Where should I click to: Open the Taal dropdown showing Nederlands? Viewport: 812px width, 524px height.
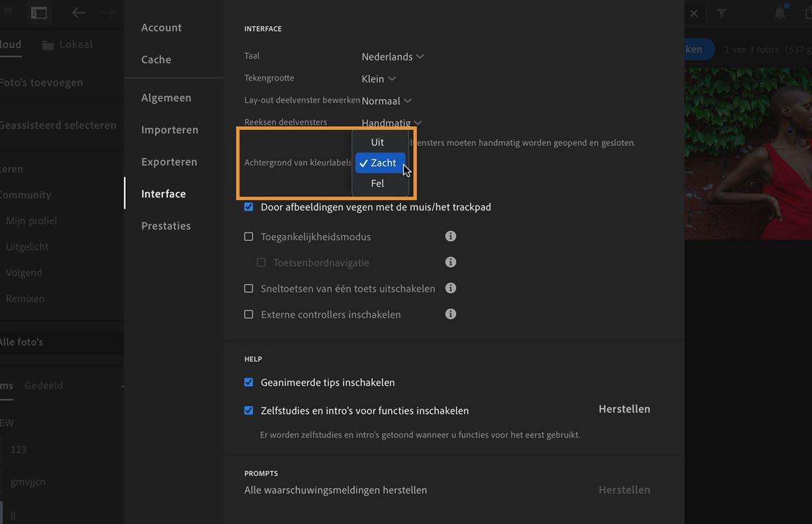(x=392, y=57)
